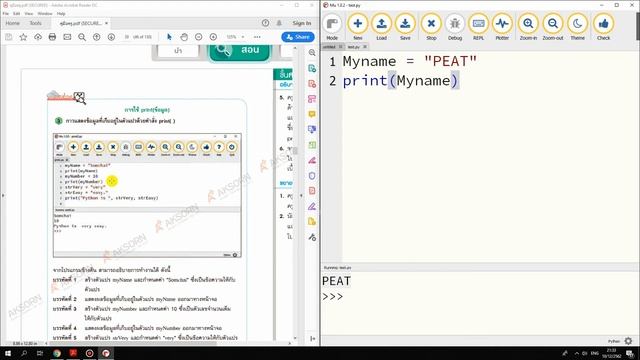Close the PDF document tab in Acrobat
This screenshot has width=640, height=360.
pyautogui.click(x=107, y=23)
